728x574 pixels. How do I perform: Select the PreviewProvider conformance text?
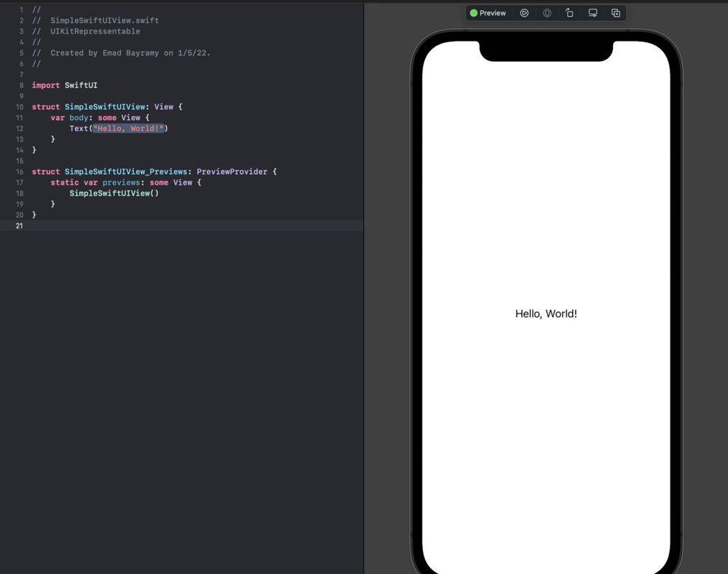click(x=233, y=171)
